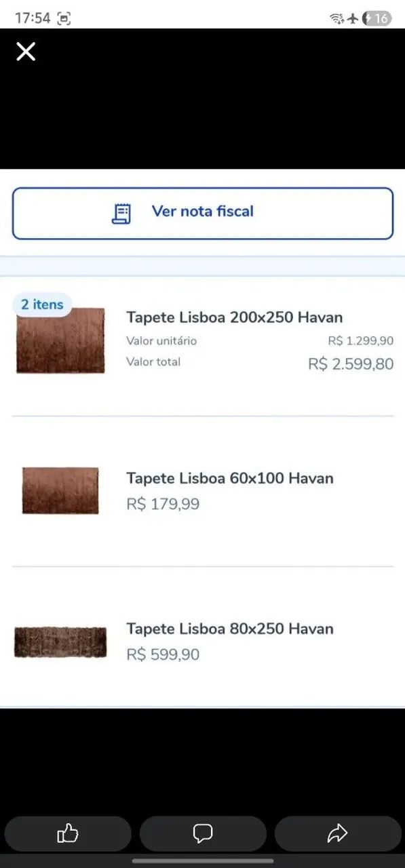This screenshot has height=868, width=405.
Task: Open the comment speech bubble icon
Action: pyautogui.click(x=202, y=833)
